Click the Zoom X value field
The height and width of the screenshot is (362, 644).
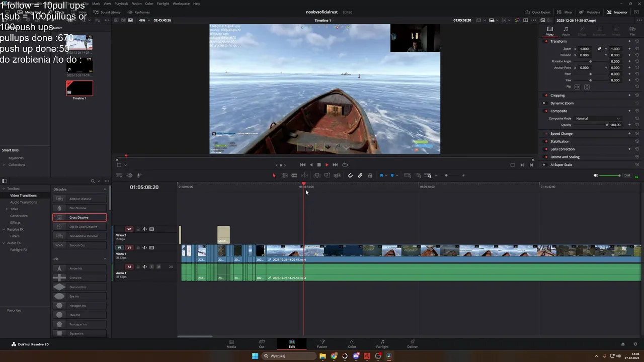click(584, 49)
